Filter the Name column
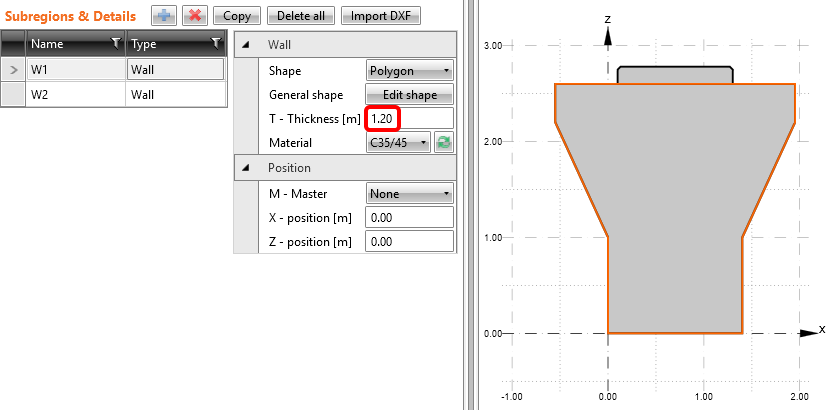Viewport: 828px width, 410px height. 116,44
